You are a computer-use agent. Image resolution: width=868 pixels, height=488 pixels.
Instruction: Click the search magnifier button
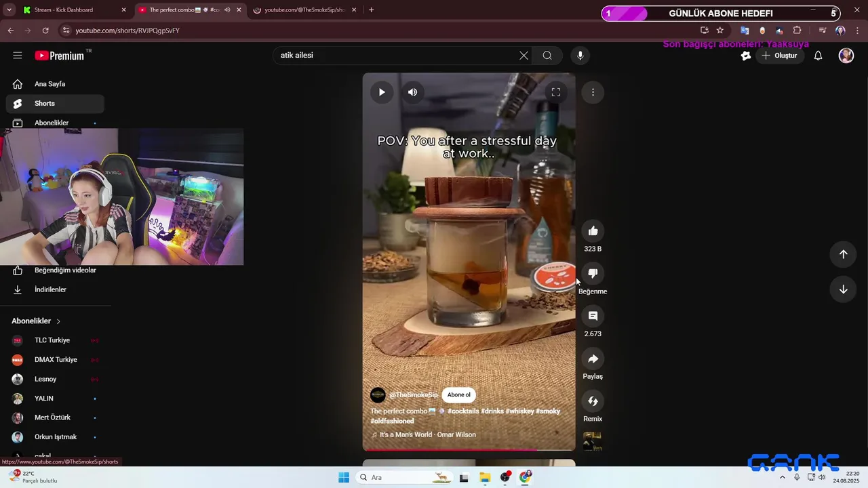click(x=547, y=56)
